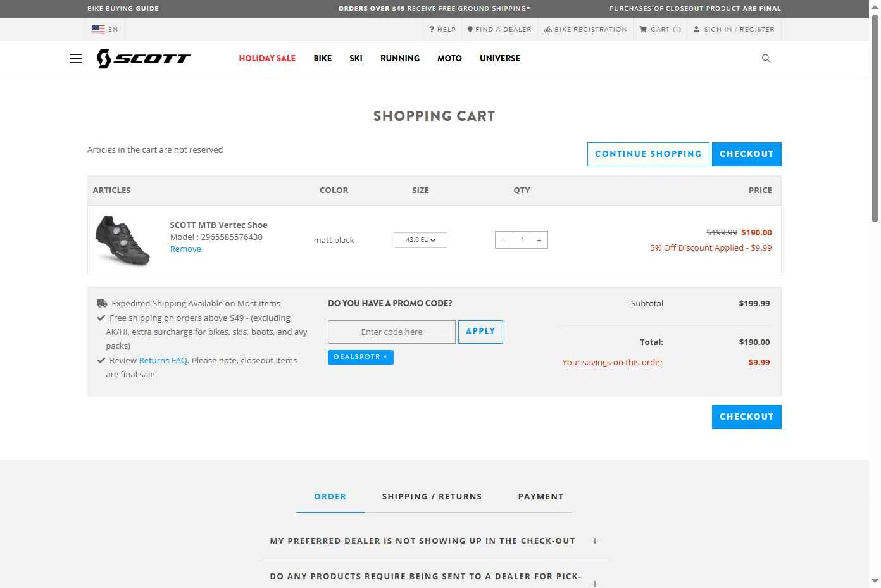The image size is (881, 588).
Task: Open the search magnifier icon
Action: 766,58
